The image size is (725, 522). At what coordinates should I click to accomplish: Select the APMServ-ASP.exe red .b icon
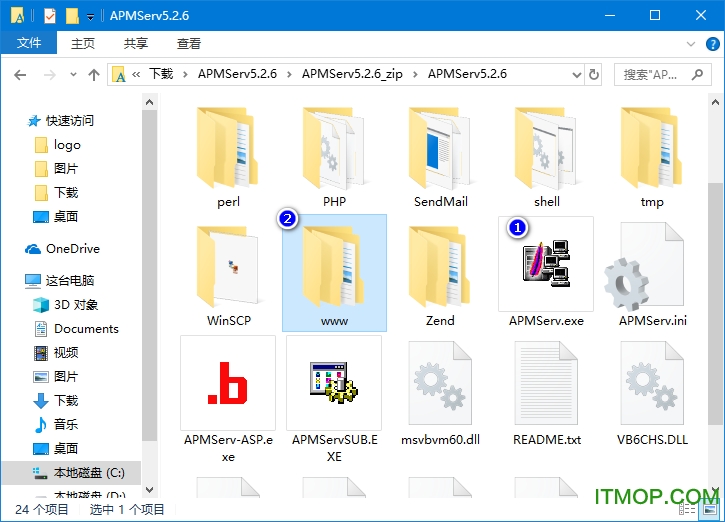(228, 383)
